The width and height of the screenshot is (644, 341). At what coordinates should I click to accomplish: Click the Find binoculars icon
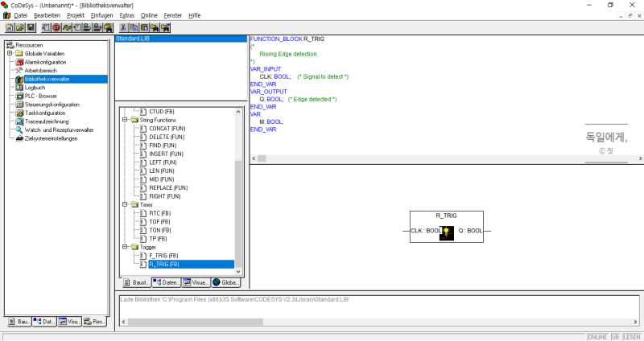tap(155, 27)
